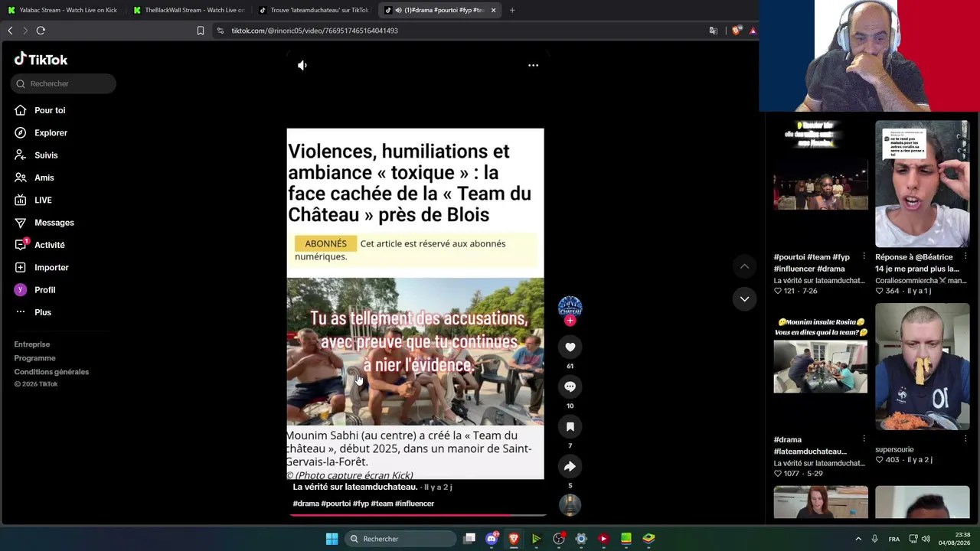Open the video comments
The width and height of the screenshot is (980, 551).
(570, 386)
